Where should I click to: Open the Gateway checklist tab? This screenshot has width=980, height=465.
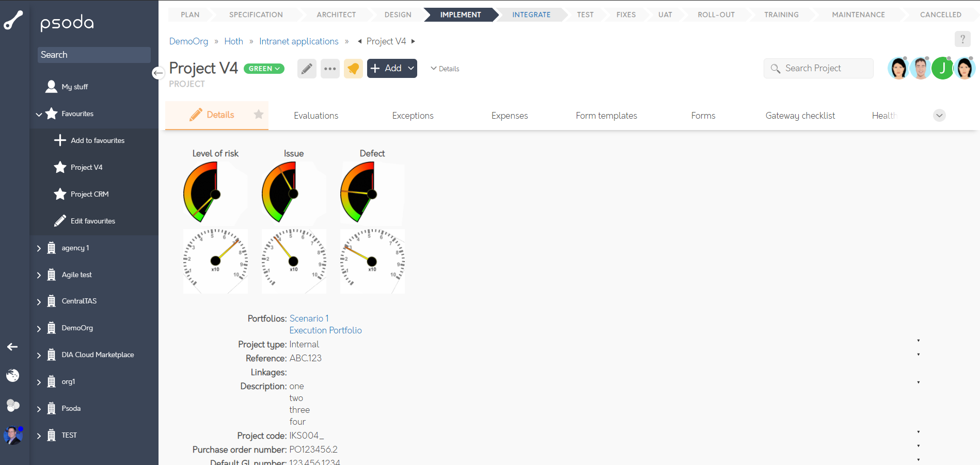[800, 115]
